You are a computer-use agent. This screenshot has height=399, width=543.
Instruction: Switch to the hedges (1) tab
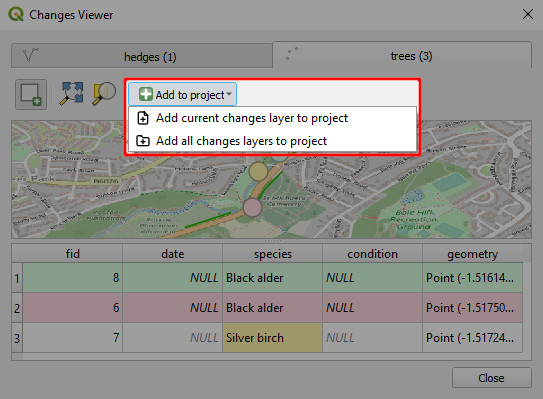tap(142, 56)
